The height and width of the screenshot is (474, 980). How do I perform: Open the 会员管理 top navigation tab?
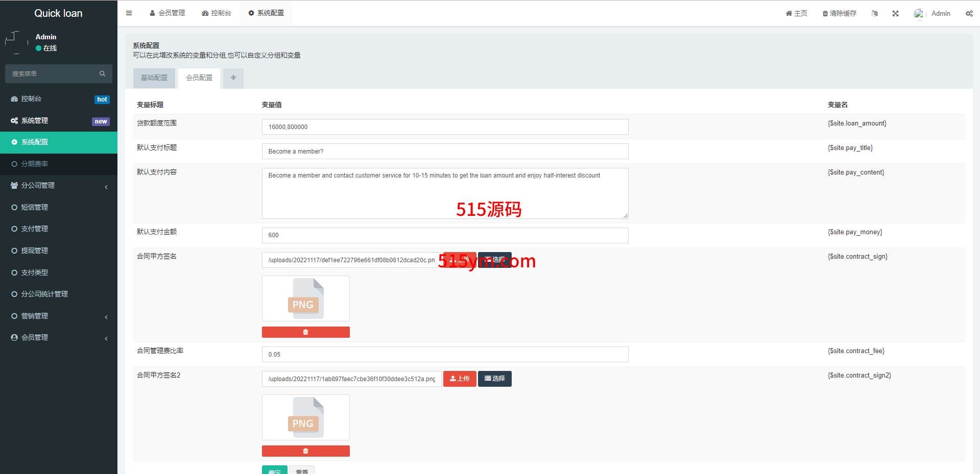(167, 13)
